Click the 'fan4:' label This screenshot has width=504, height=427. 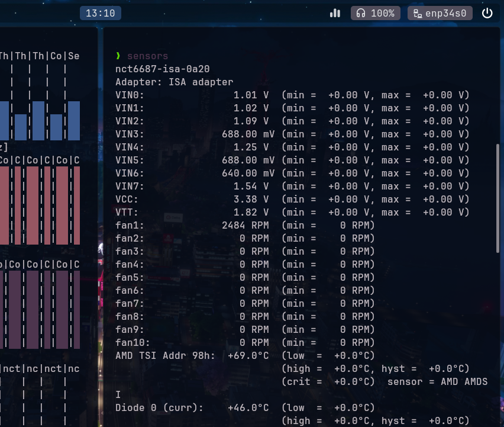point(130,265)
